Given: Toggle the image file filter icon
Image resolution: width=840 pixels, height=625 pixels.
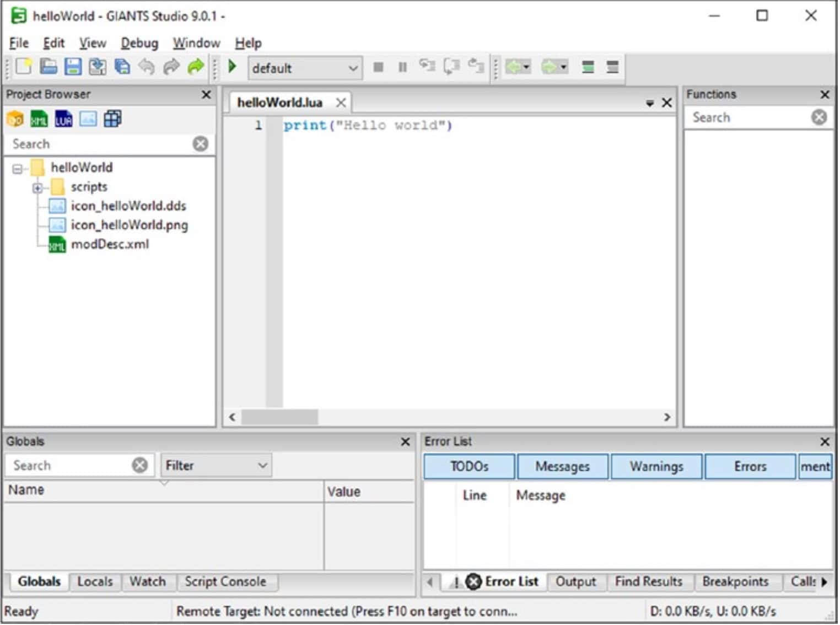Looking at the screenshot, I should 88,119.
